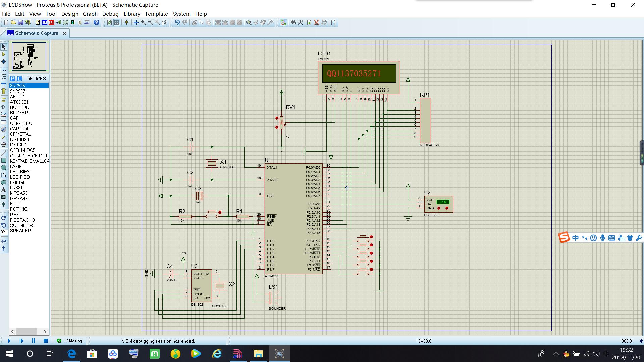
Task: Undo the last change
Action: click(x=177, y=23)
